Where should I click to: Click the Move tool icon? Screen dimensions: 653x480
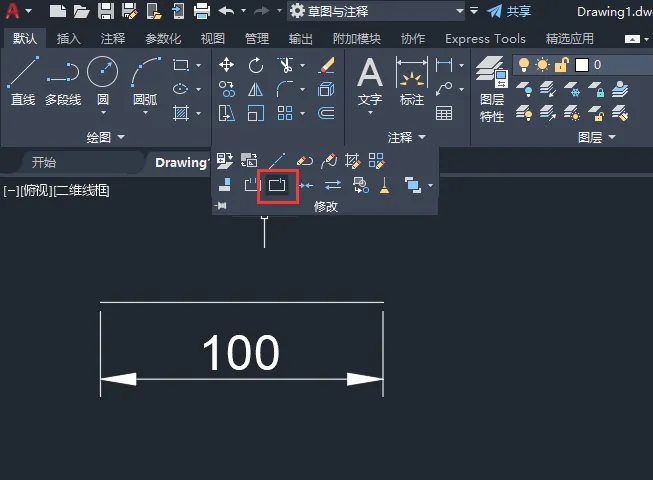click(226, 65)
